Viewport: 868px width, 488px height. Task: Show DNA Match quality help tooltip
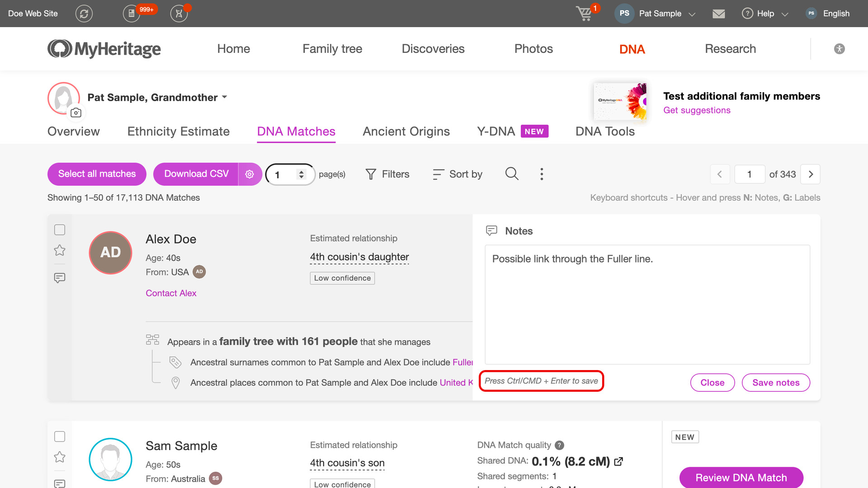coord(559,445)
